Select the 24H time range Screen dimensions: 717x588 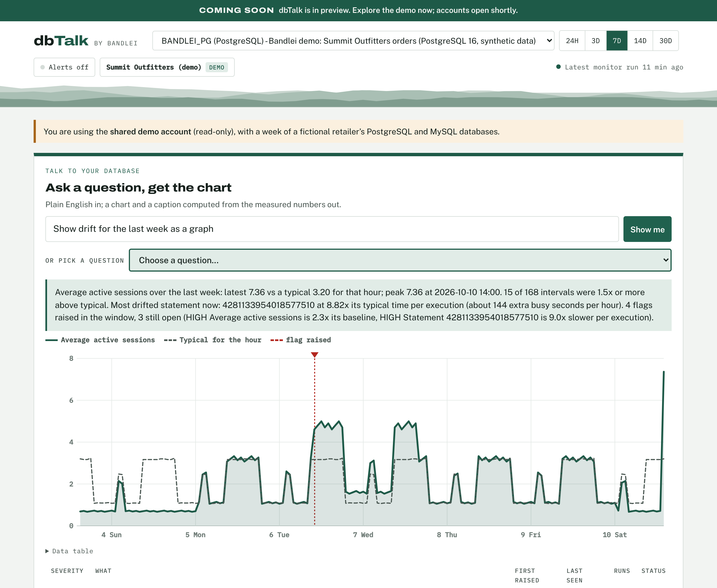click(x=572, y=41)
